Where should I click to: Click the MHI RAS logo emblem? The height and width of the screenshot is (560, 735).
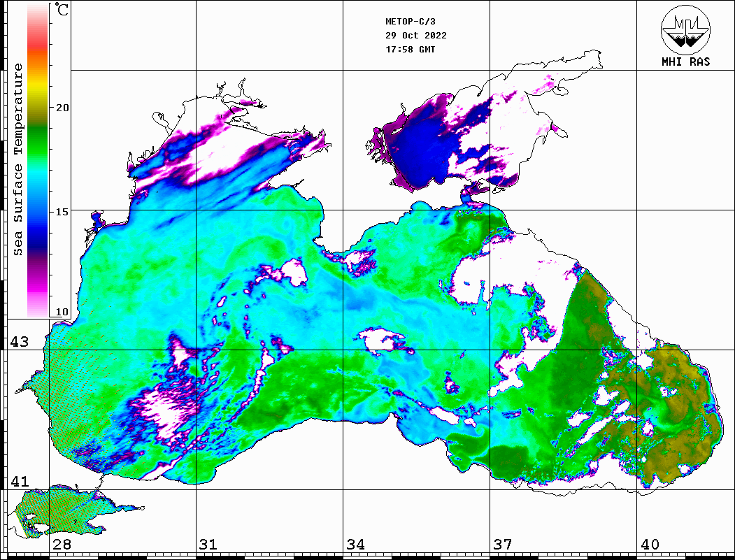(685, 29)
